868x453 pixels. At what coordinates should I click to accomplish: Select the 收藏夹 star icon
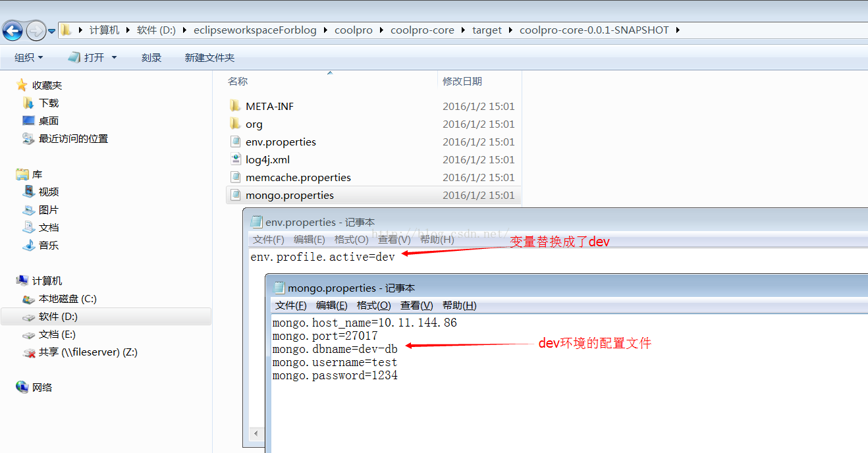pos(22,85)
